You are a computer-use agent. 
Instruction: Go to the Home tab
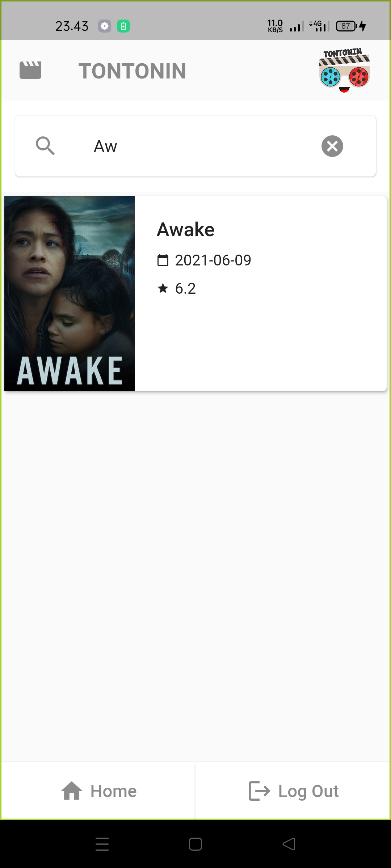coord(98,791)
